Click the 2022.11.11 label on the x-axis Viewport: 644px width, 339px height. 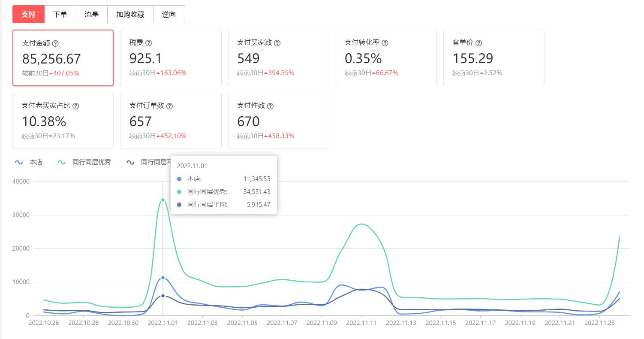coord(361,323)
